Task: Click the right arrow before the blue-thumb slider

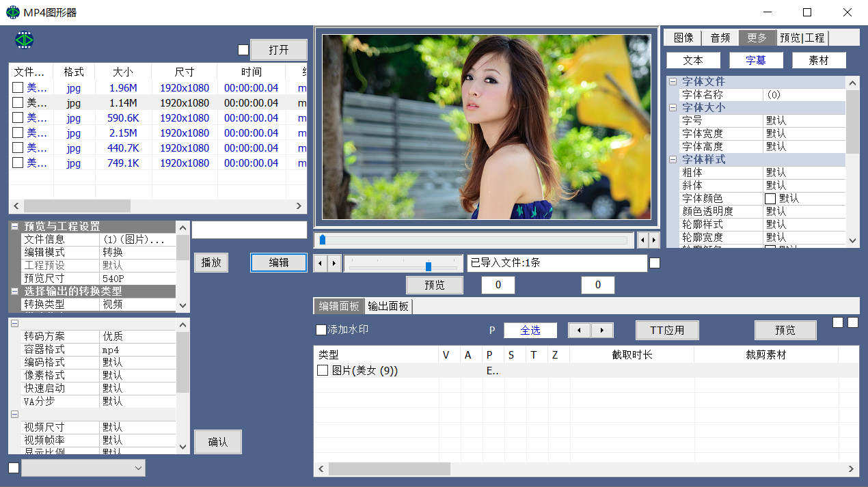Action: 334,263
